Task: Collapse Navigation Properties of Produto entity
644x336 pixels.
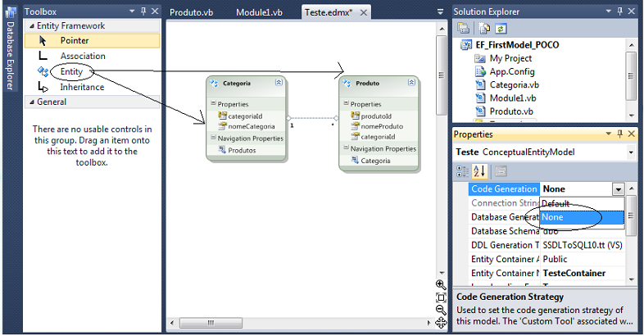Action: [346, 148]
